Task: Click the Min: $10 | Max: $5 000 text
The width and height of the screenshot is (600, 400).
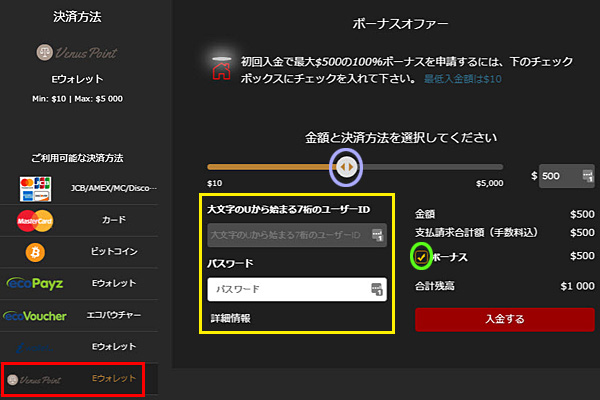Action: pos(77,99)
